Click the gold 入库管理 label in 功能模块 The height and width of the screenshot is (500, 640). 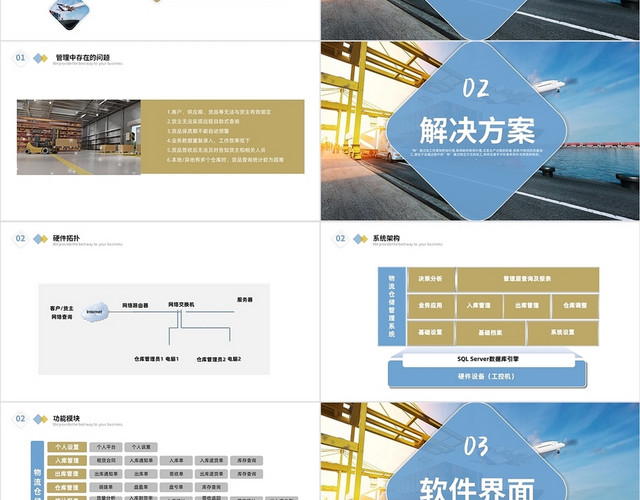coord(67,461)
